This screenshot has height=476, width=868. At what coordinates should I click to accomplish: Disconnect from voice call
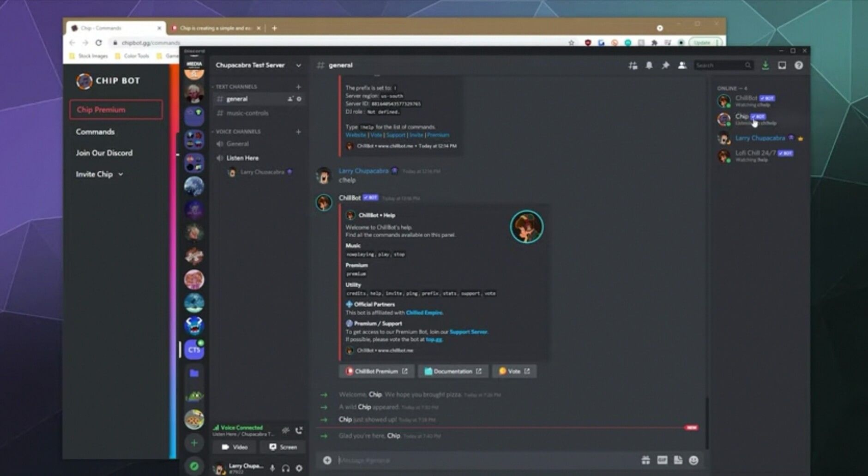point(299,430)
